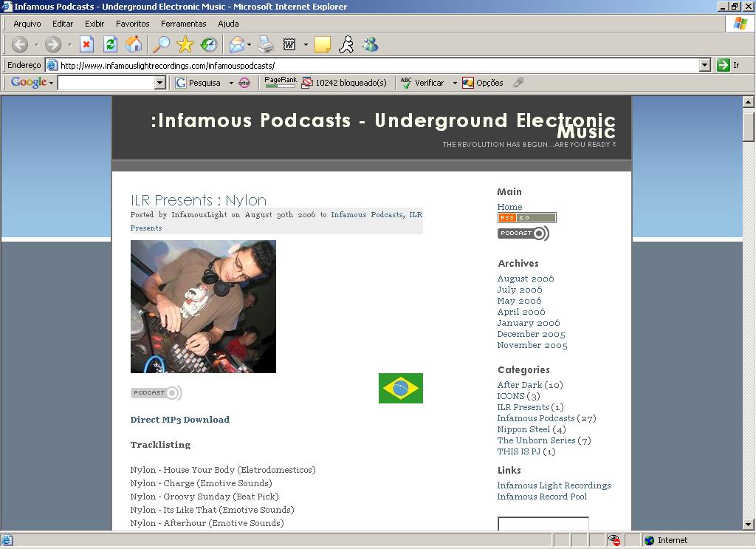Click the scrollbar down arrow
The height and width of the screenshot is (549, 756).
(749, 524)
